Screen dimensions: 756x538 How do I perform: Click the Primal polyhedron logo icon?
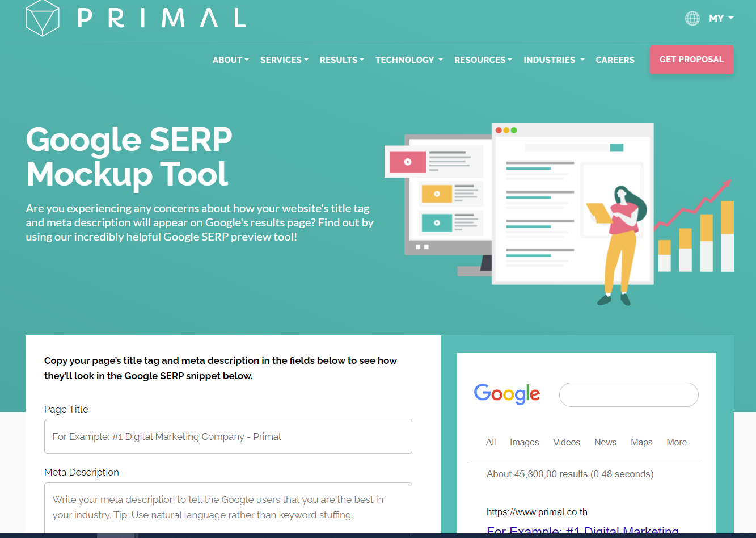tap(43, 18)
